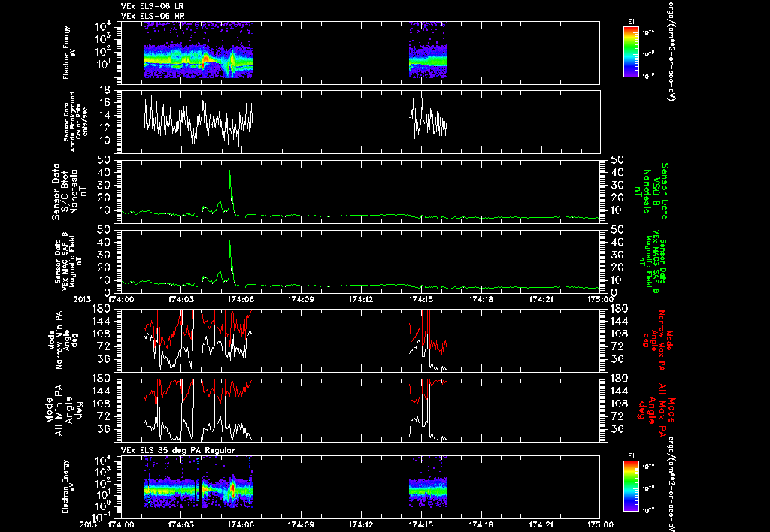The height and width of the screenshot is (532, 770).
Task: Click the '18' tick of count-rate panel
Action: click(104, 90)
